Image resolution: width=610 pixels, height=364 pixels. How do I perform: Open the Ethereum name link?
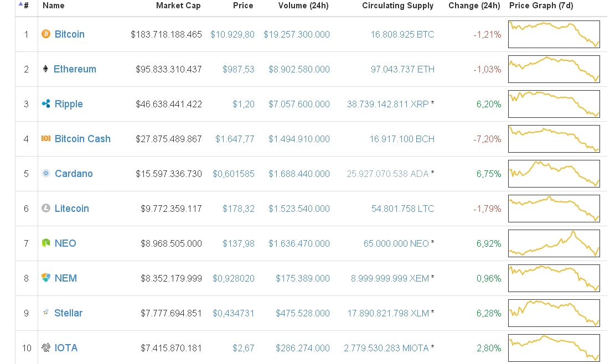[x=75, y=69]
